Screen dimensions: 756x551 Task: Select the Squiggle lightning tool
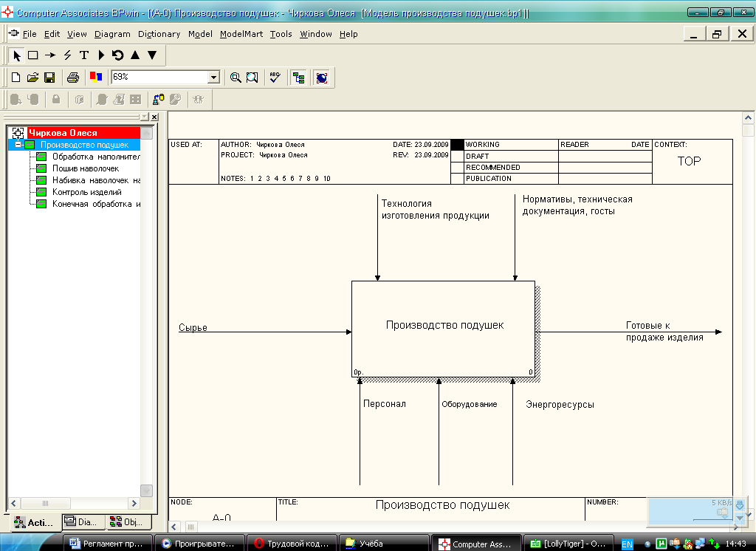point(67,55)
